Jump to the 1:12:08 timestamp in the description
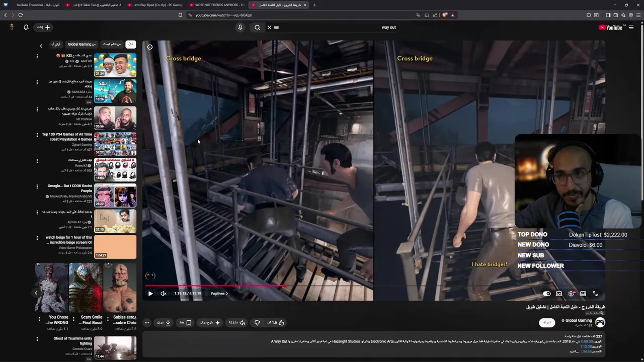 pos(586,346)
